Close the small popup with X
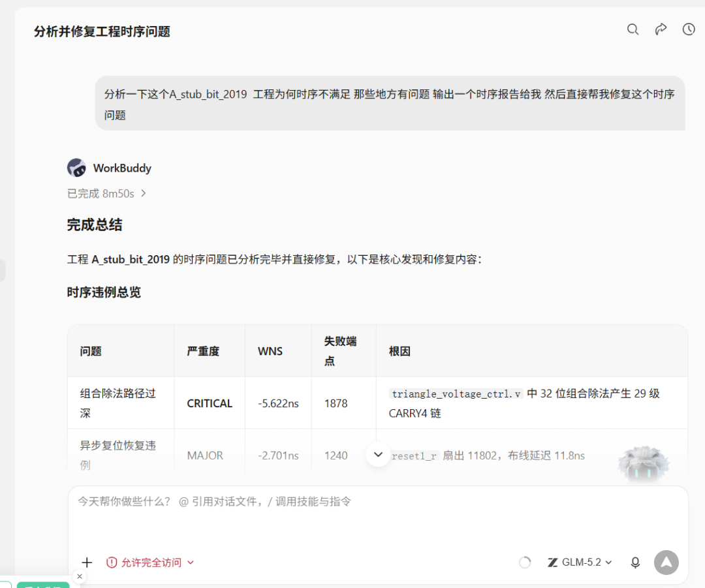705x588 pixels. point(80,576)
